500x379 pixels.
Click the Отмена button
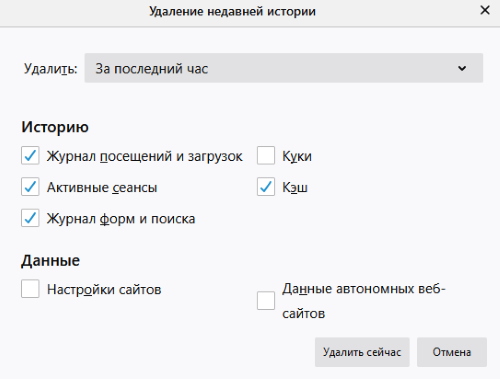click(x=452, y=352)
